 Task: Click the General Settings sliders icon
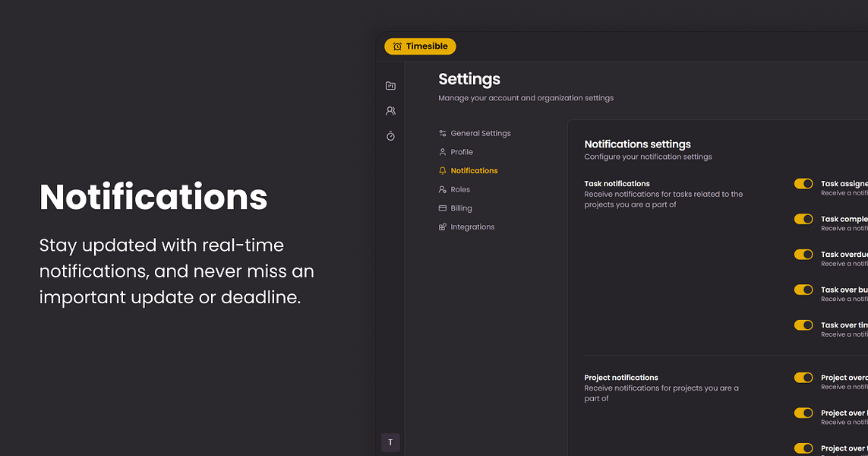[442, 134]
